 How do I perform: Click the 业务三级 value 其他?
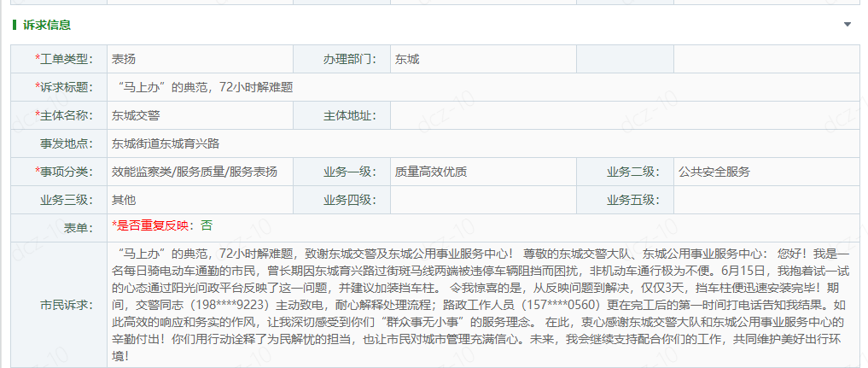point(124,201)
